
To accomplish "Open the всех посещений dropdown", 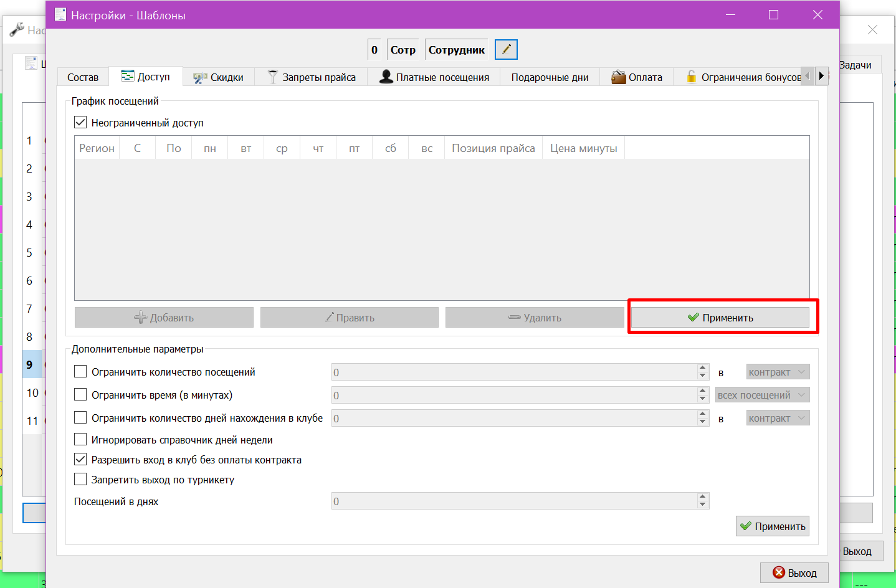I will pyautogui.click(x=763, y=395).
